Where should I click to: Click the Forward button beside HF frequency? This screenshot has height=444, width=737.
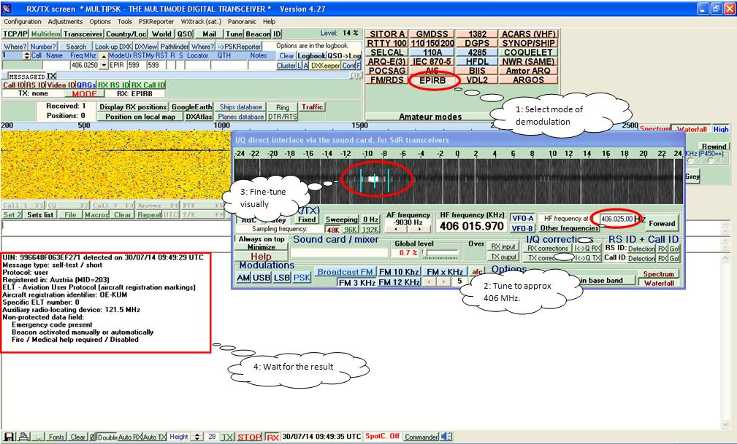point(661,223)
